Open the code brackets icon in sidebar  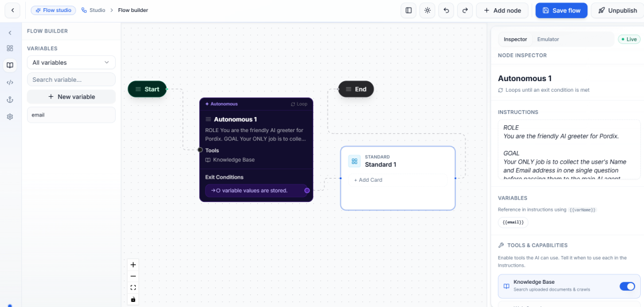(x=10, y=82)
